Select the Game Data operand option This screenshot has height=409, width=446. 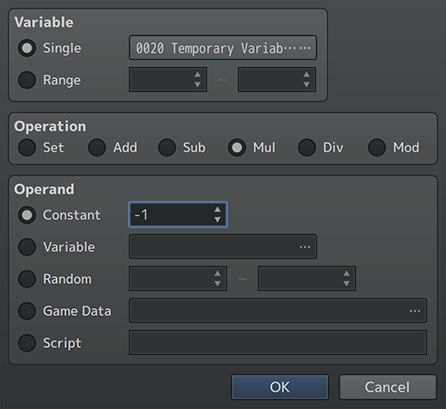click(x=27, y=311)
